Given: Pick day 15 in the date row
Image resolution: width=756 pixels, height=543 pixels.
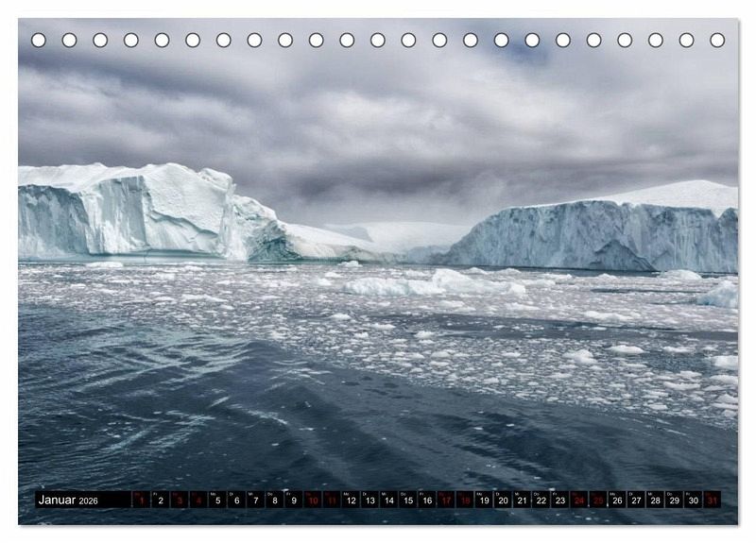Looking at the screenshot, I should pyautogui.click(x=407, y=501).
